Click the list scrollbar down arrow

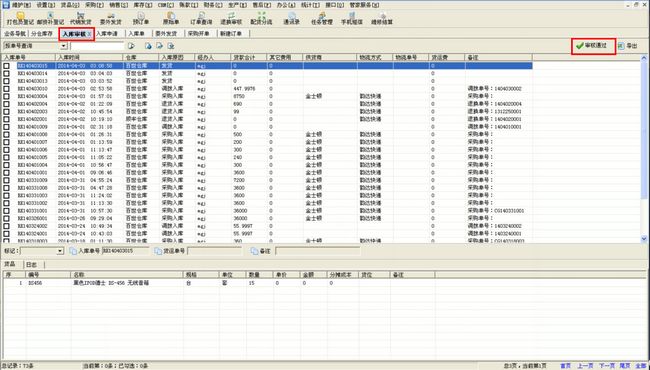tap(644, 239)
